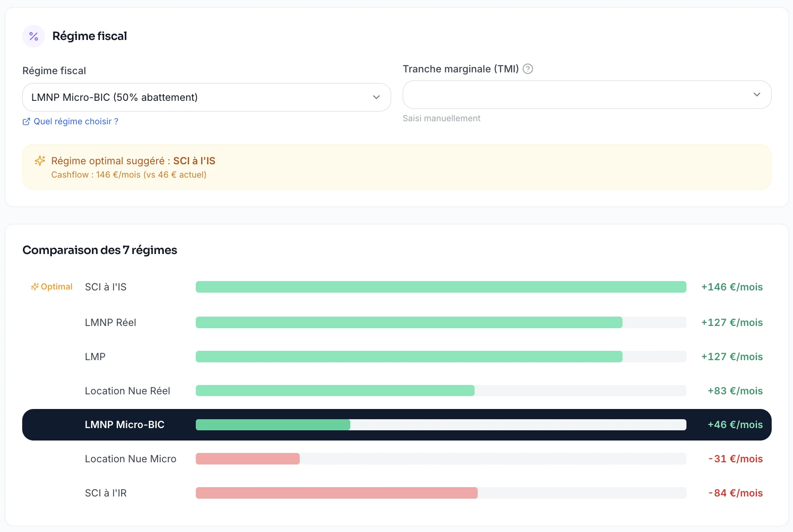Click the green bar for SCI à l'IS
The image size is (793, 532).
click(441, 287)
